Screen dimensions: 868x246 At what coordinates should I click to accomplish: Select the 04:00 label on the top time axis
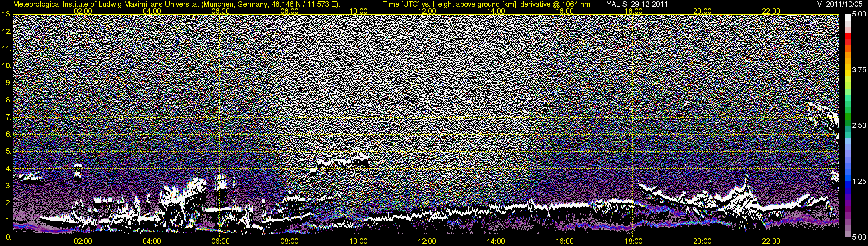tap(152, 11)
